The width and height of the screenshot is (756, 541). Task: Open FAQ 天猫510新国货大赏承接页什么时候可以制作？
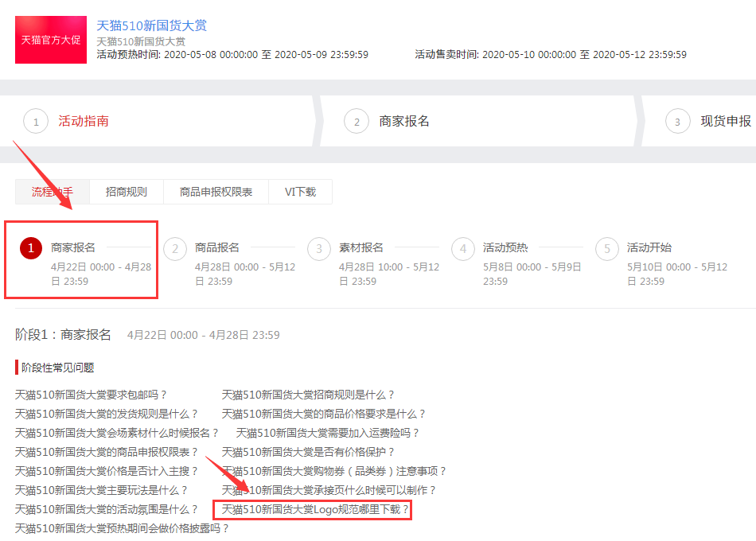click(x=329, y=490)
